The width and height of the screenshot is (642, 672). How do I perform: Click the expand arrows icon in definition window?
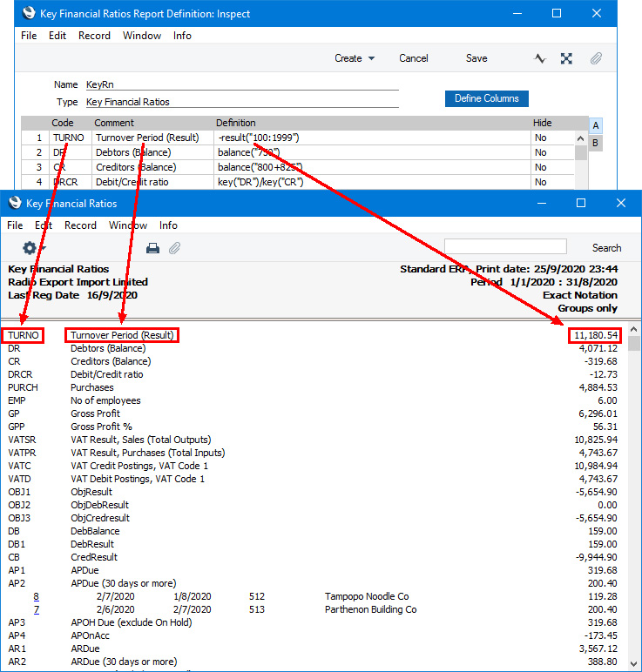tap(567, 58)
